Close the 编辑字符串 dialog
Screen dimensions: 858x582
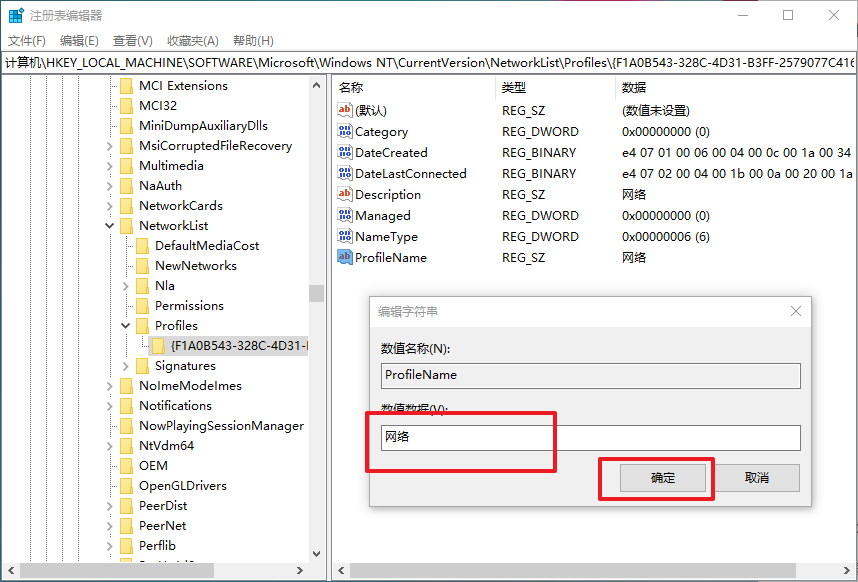(x=796, y=311)
